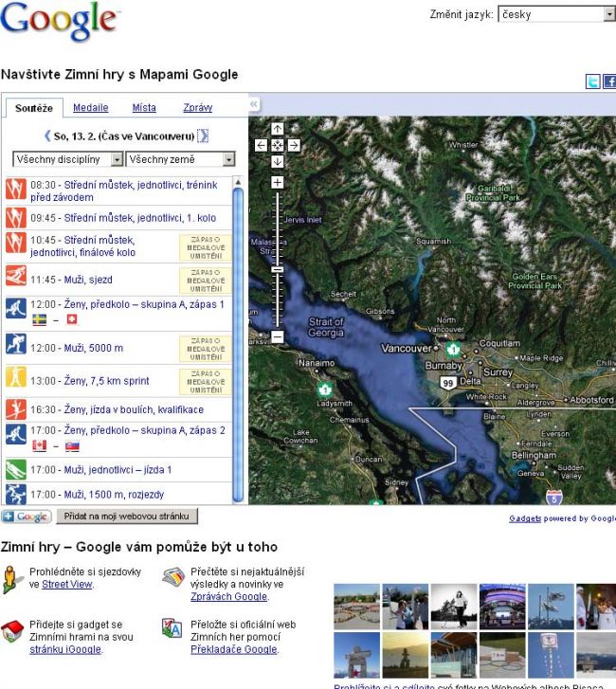Open the Překladače Google link
The image size is (616, 689).
pyautogui.click(x=234, y=649)
